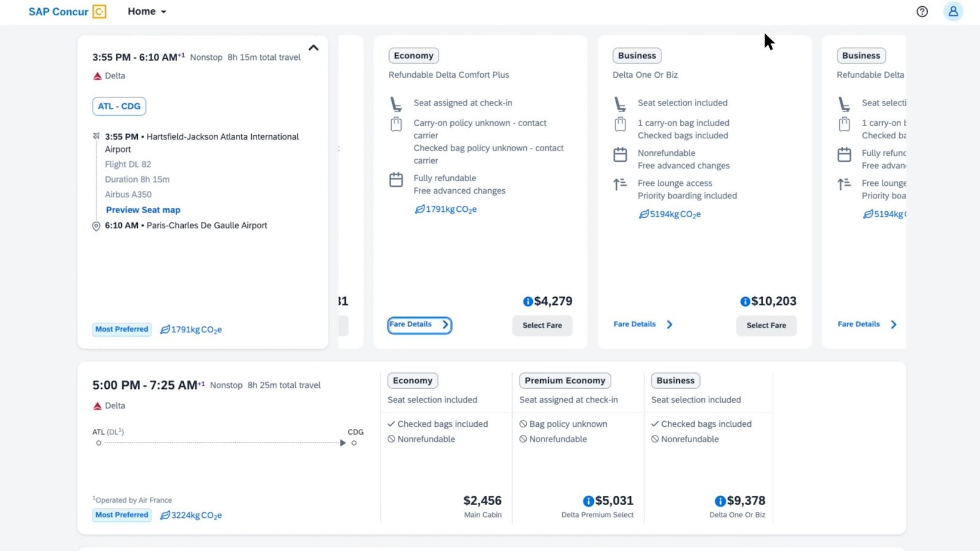The width and height of the screenshot is (980, 551).
Task: Select the $4,279 Economy fare
Action: [541, 325]
